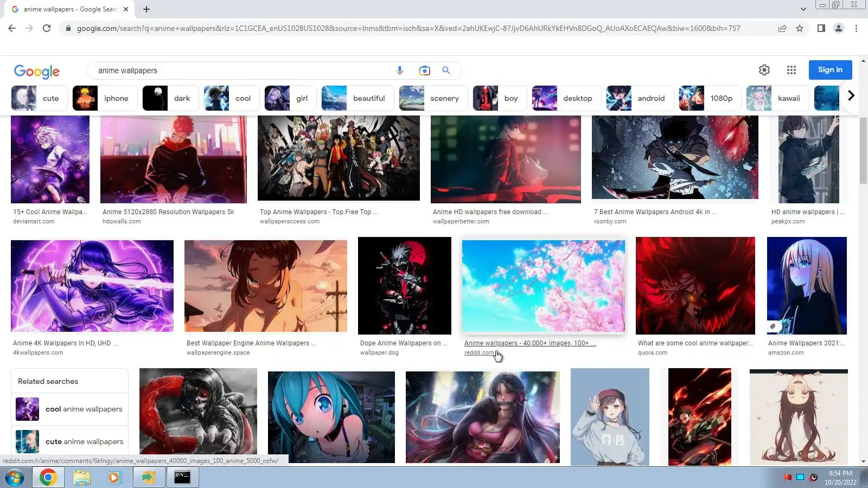Open the Anime 5120x2880 Resolution Wallpapers image
The image size is (868, 488).
coord(174,159)
